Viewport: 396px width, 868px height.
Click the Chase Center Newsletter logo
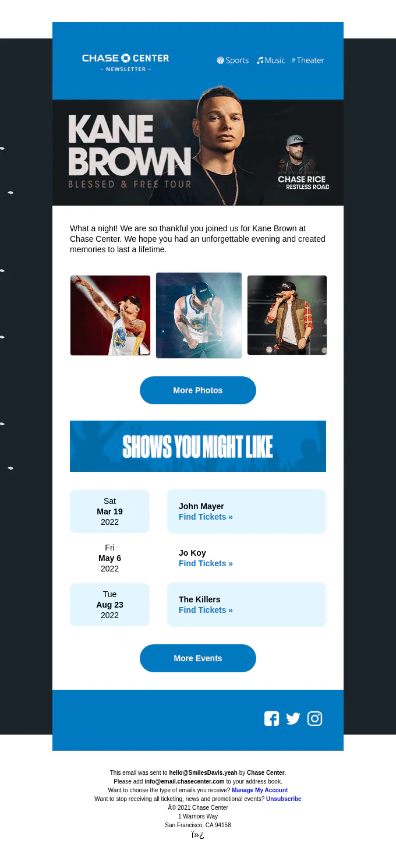point(126,62)
